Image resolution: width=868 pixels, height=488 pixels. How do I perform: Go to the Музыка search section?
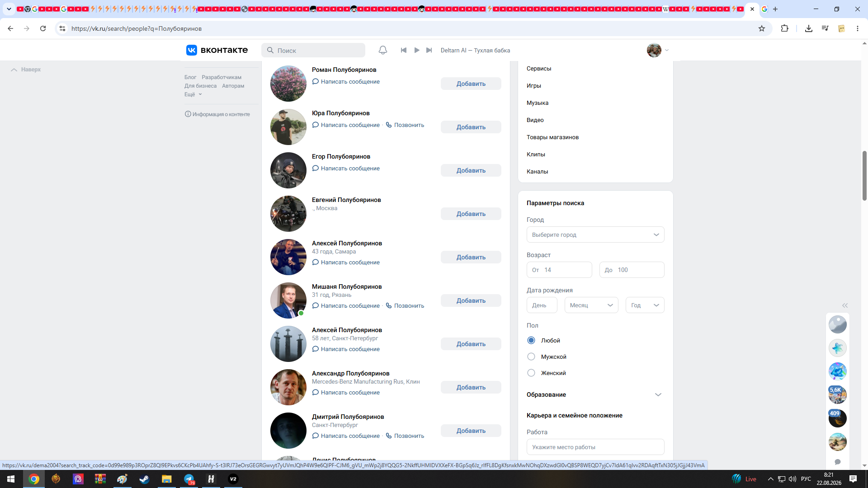tap(538, 103)
